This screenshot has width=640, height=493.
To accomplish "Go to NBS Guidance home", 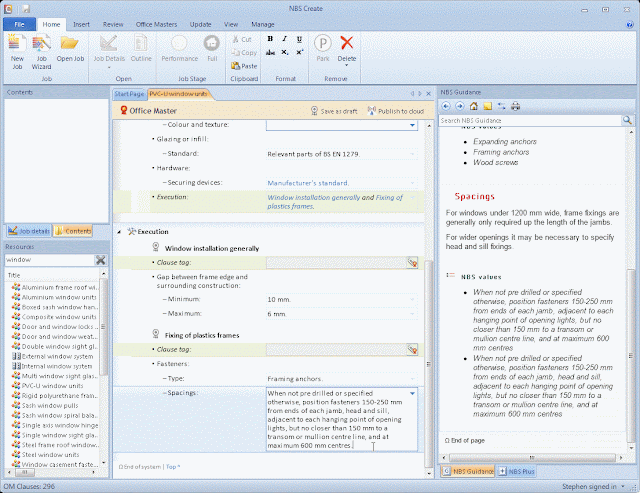I will [473, 106].
